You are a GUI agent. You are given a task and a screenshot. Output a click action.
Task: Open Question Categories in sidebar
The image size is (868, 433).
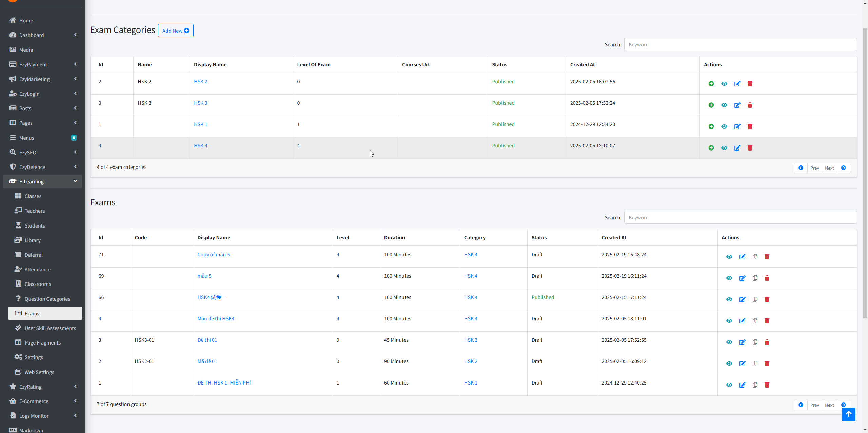47,299
